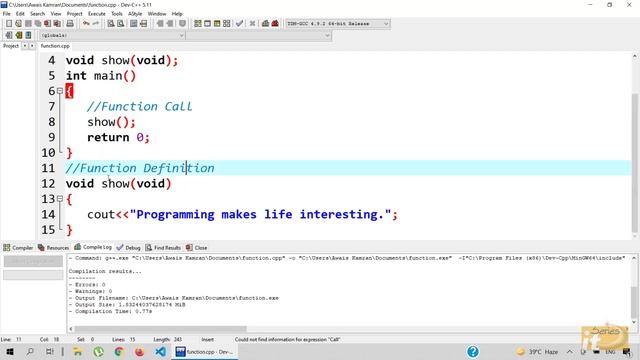Select the function.cpp editor tab

55,46
